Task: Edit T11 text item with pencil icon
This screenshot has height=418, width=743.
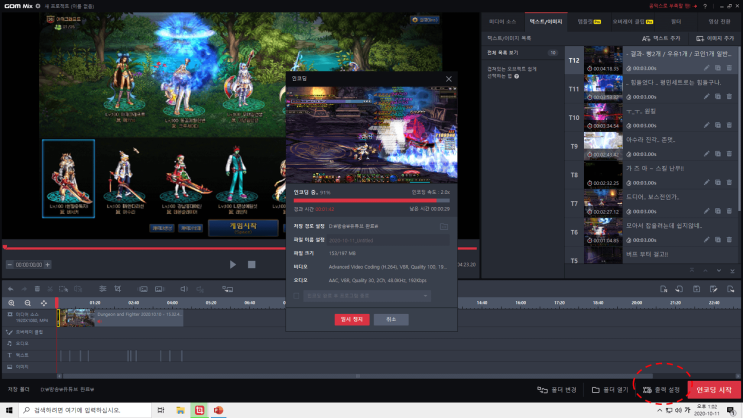Action: point(707,97)
